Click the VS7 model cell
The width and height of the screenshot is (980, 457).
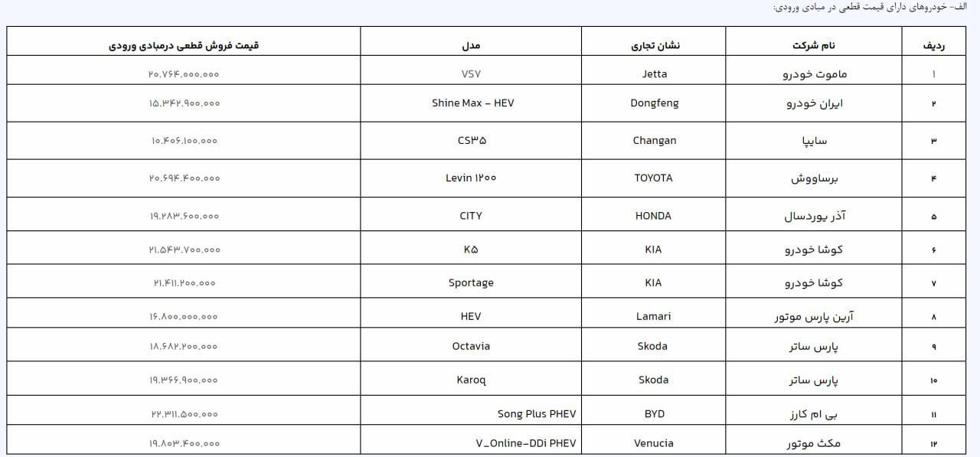coord(471,74)
